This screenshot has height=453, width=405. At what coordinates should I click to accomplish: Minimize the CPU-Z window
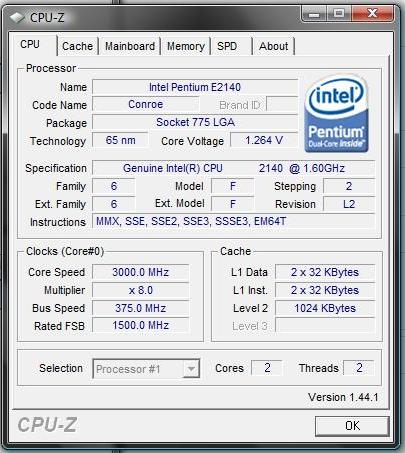point(313,14)
